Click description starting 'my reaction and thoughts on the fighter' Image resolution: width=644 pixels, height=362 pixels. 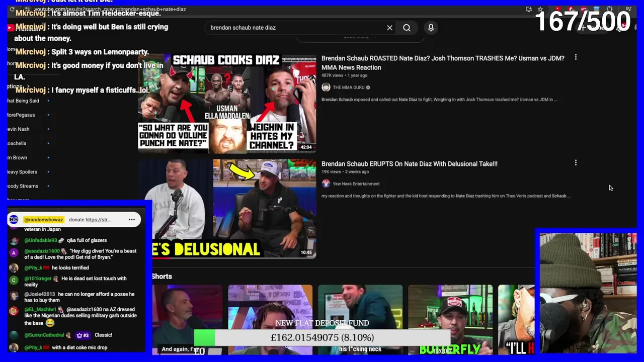pos(446,196)
